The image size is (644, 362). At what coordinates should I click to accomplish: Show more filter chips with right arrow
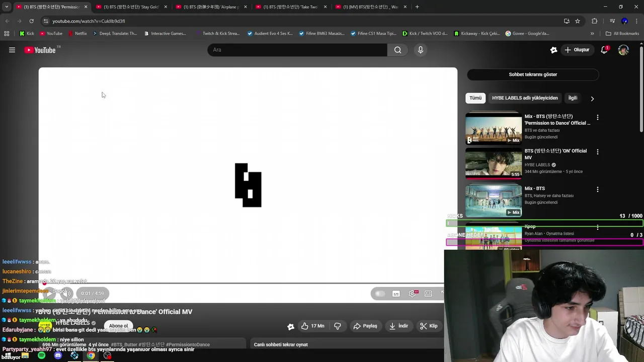click(592, 99)
